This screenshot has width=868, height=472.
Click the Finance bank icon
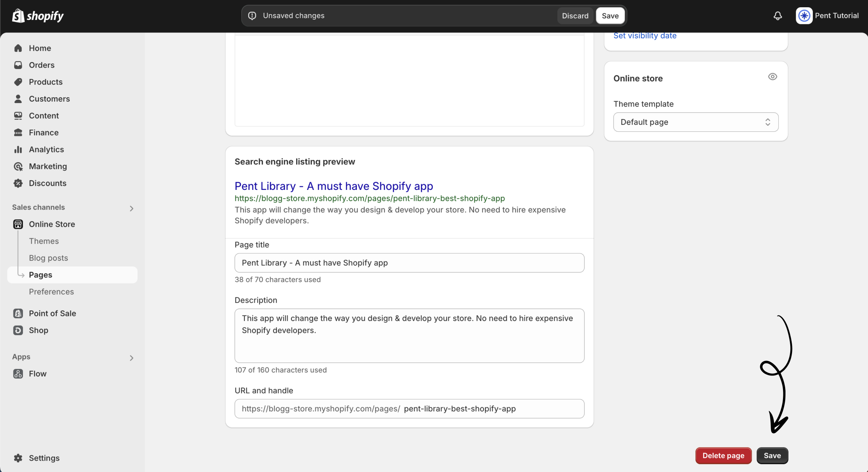click(x=18, y=133)
